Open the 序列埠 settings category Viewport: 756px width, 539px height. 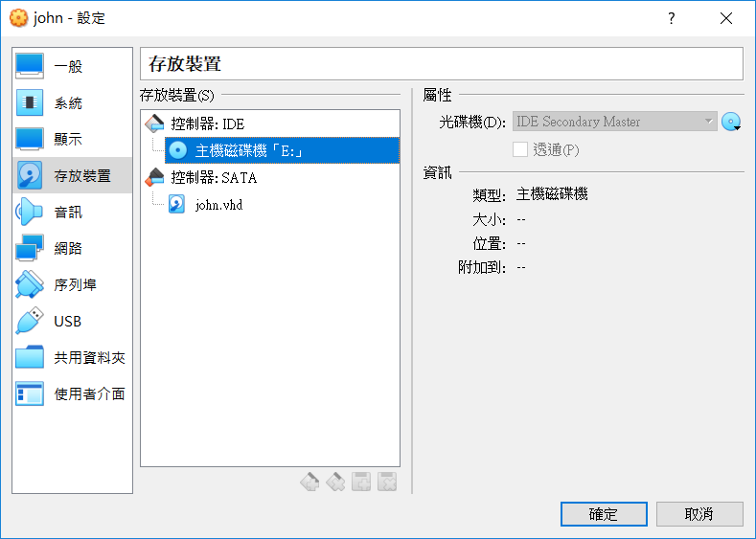click(x=72, y=284)
